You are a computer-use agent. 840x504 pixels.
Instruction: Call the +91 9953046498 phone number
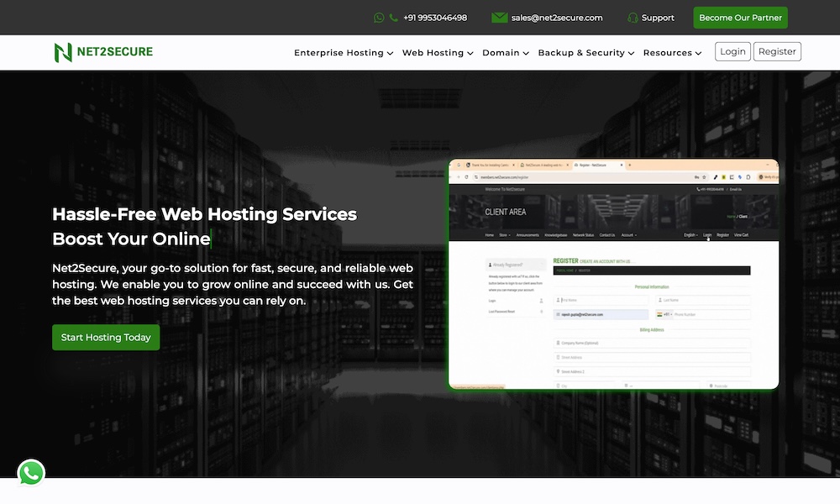pos(434,18)
